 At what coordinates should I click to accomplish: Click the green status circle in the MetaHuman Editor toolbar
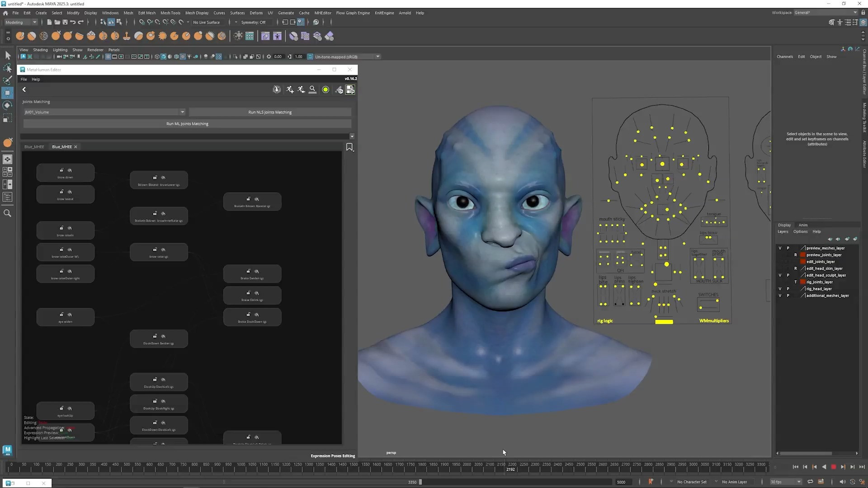click(325, 89)
